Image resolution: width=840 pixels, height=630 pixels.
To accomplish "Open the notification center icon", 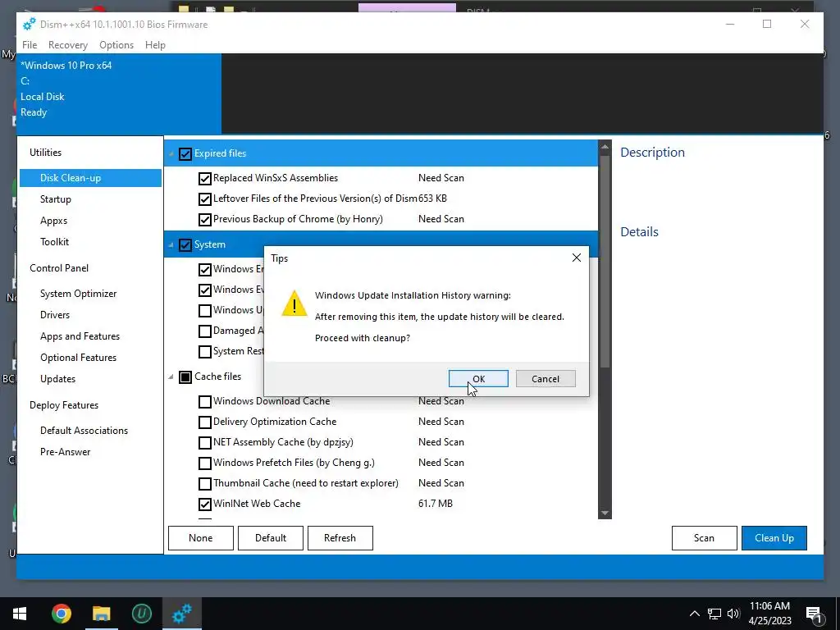I will 814,614.
